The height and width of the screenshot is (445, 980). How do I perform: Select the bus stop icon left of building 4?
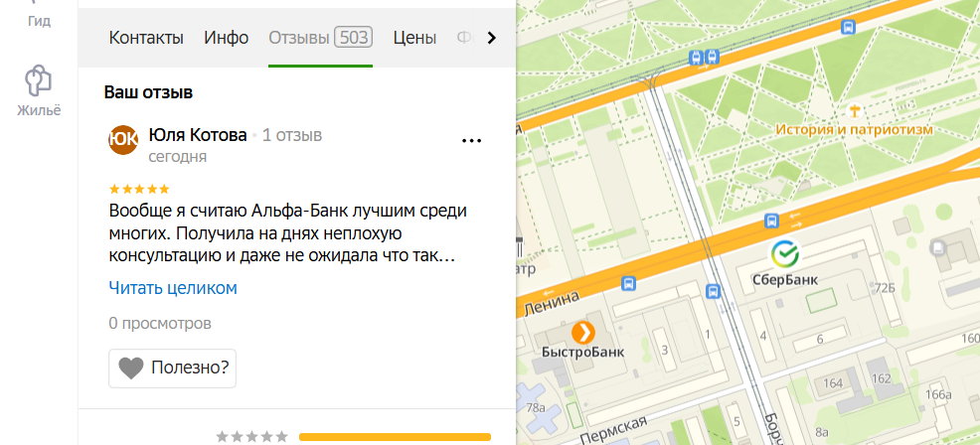[x=713, y=291]
